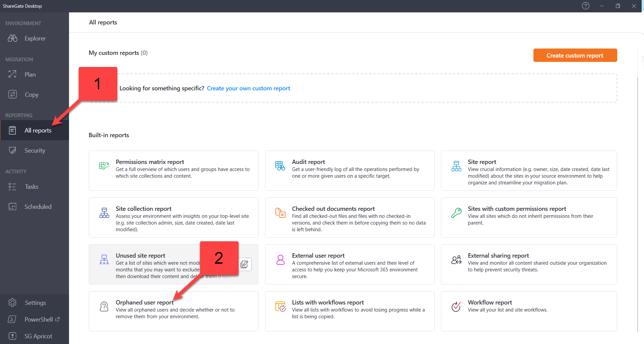
Task: Select the Orphaned user report
Action: coord(173,311)
